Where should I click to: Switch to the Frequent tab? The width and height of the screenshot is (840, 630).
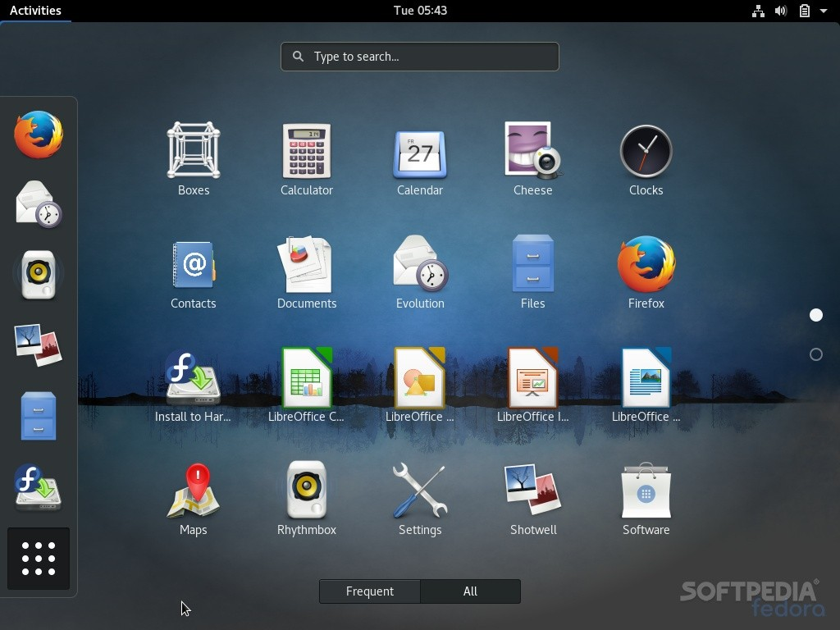click(x=370, y=591)
